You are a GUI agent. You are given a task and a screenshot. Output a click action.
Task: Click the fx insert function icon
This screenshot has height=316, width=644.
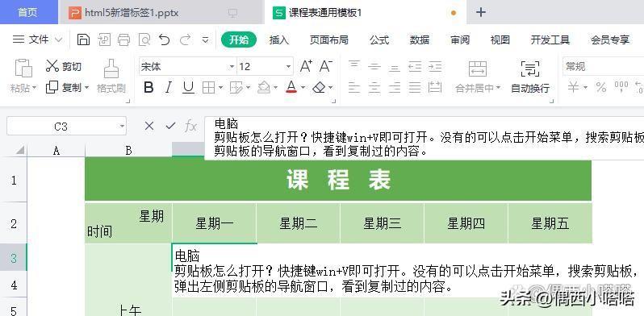coord(190,126)
